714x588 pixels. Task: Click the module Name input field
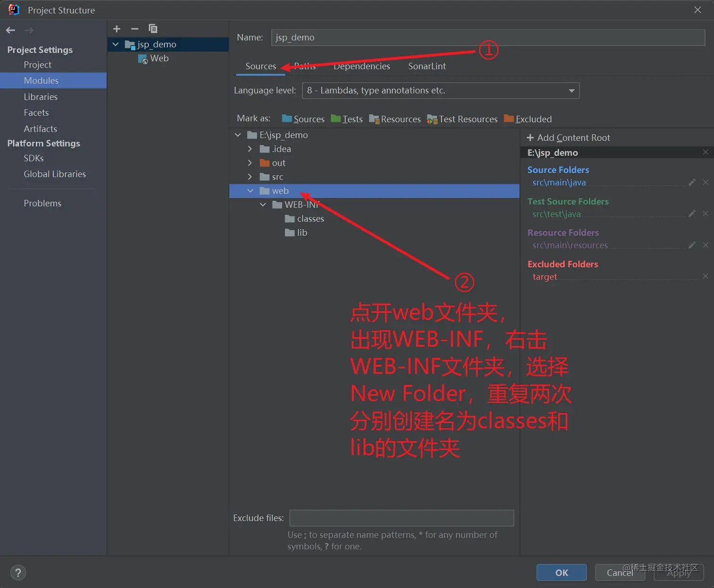(x=488, y=38)
